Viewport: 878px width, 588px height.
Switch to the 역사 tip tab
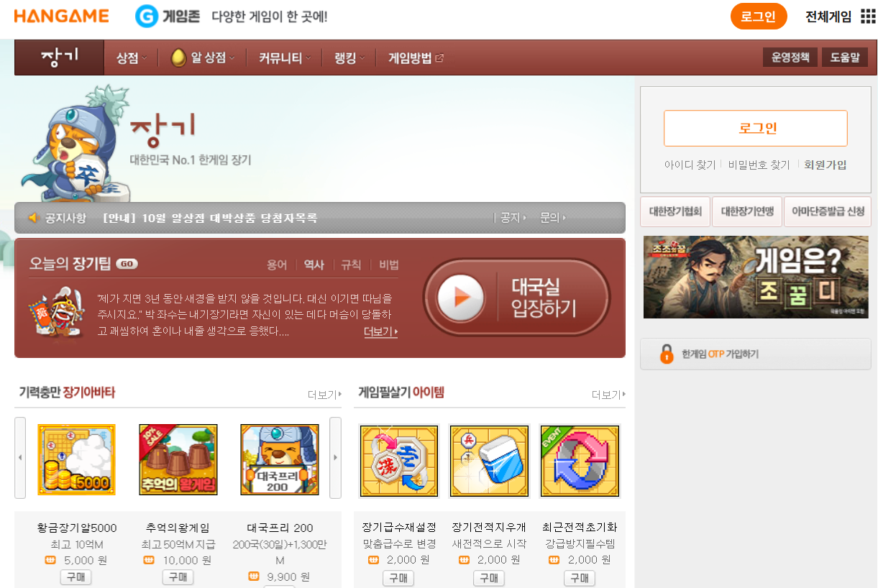[x=314, y=265]
